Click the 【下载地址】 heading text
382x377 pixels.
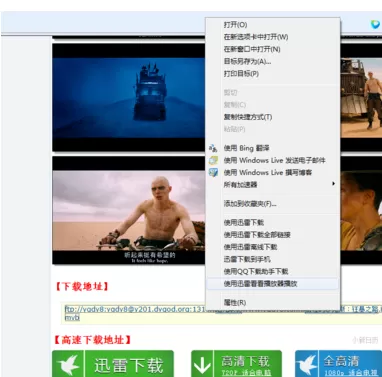click(x=82, y=287)
